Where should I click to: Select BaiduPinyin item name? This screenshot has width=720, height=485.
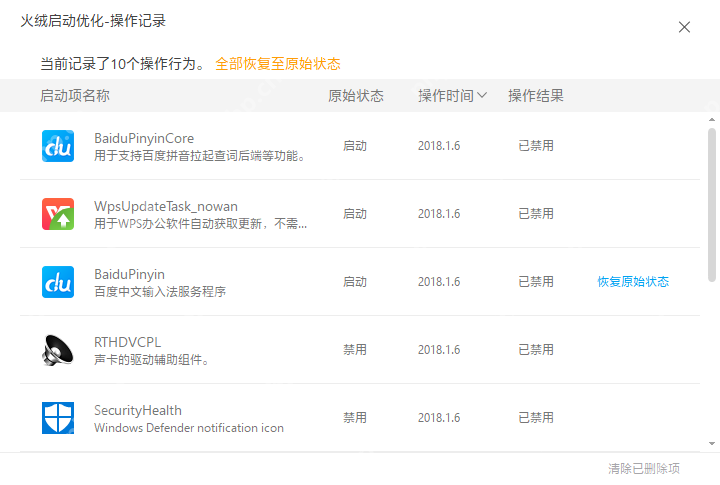point(129,274)
